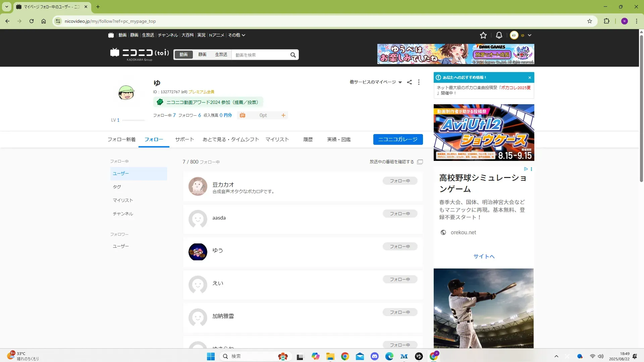644x362 pixels.
Task: Expand the account menu chevron top right
Action: point(529,35)
